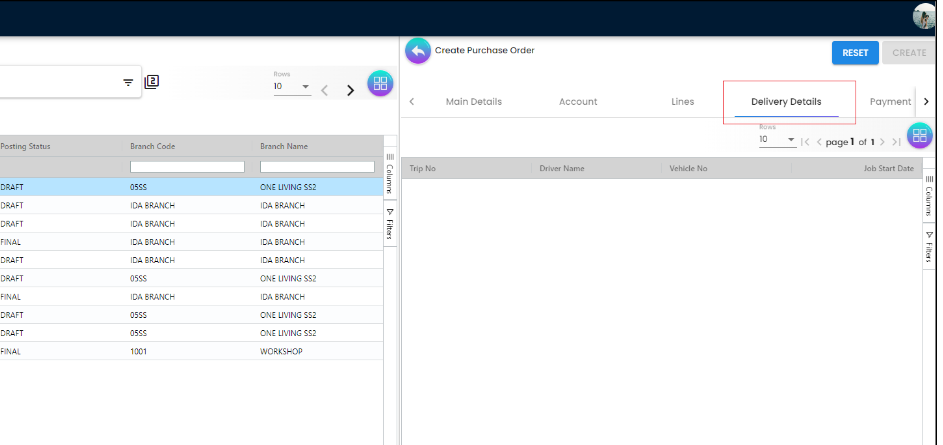Click the Branch Code filter input

187,167
